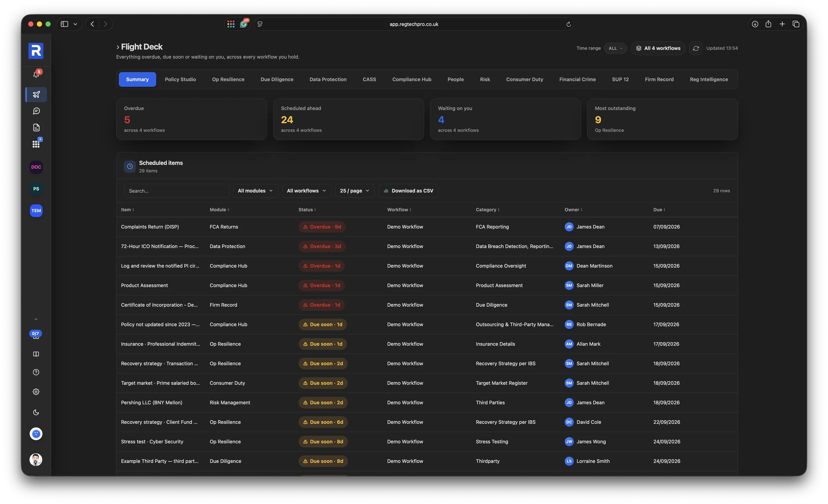This screenshot has width=828, height=504.
Task: Open the 0/7 checklist progress icon
Action: 36,335
